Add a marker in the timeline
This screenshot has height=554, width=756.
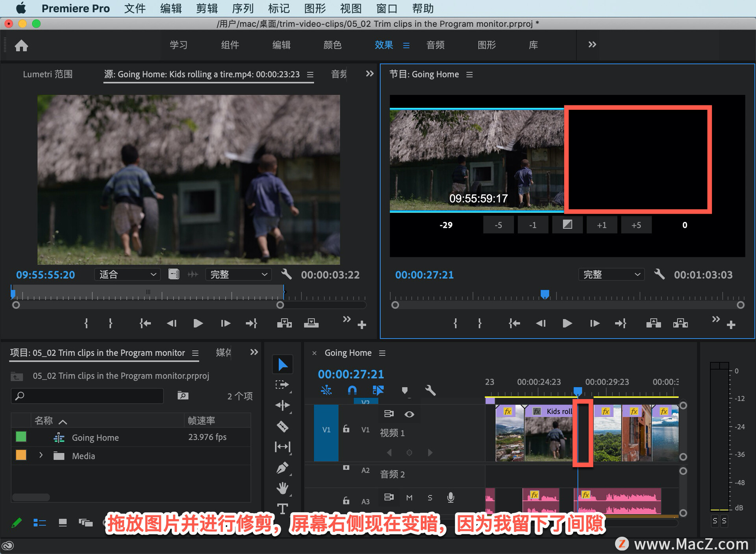coord(404,390)
